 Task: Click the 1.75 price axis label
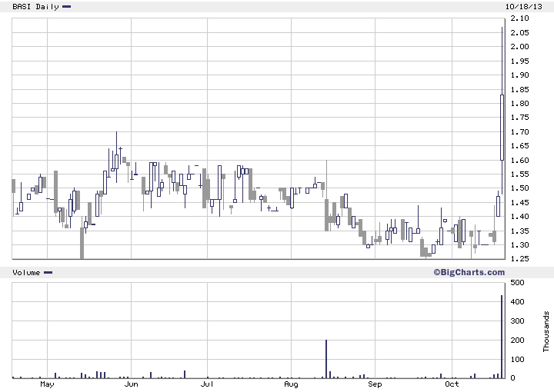coord(519,117)
